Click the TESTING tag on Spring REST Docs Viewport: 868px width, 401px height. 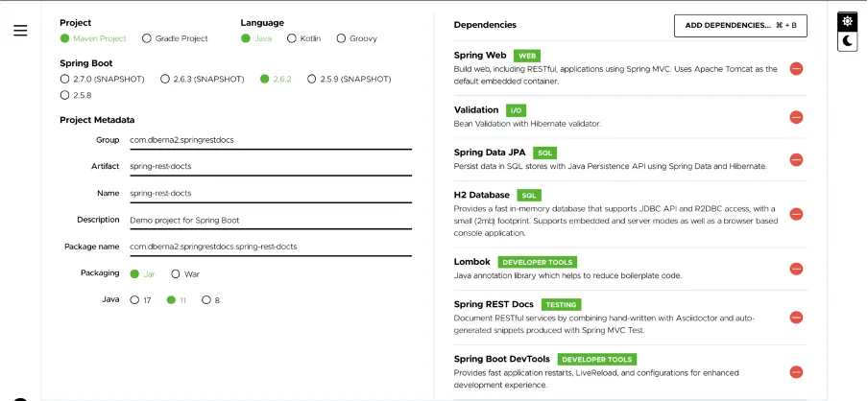coord(562,305)
